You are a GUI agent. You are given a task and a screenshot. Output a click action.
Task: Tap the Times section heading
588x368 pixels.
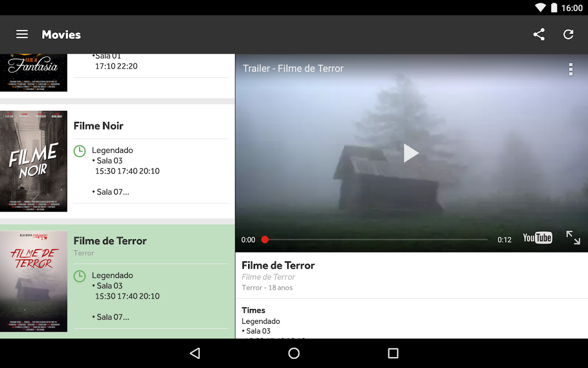coord(254,310)
